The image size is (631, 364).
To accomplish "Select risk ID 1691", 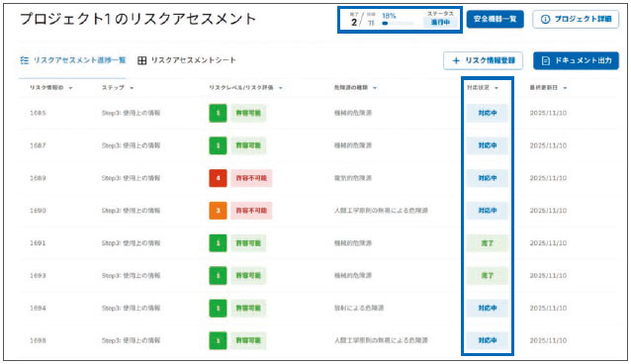I will 38,243.
